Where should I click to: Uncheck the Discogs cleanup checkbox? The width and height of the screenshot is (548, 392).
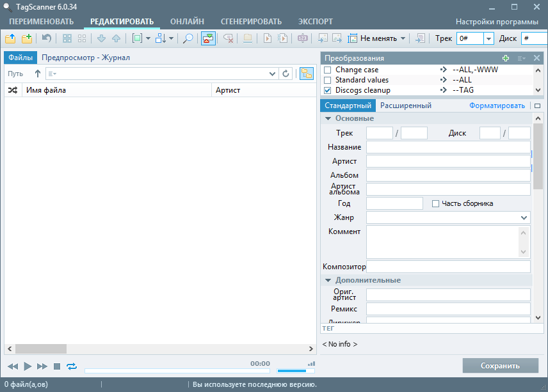click(x=328, y=90)
